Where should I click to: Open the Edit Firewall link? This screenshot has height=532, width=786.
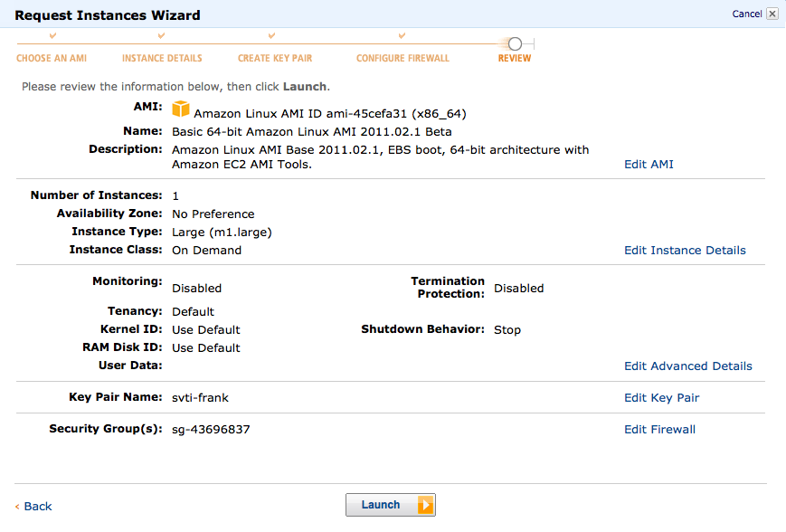659,430
